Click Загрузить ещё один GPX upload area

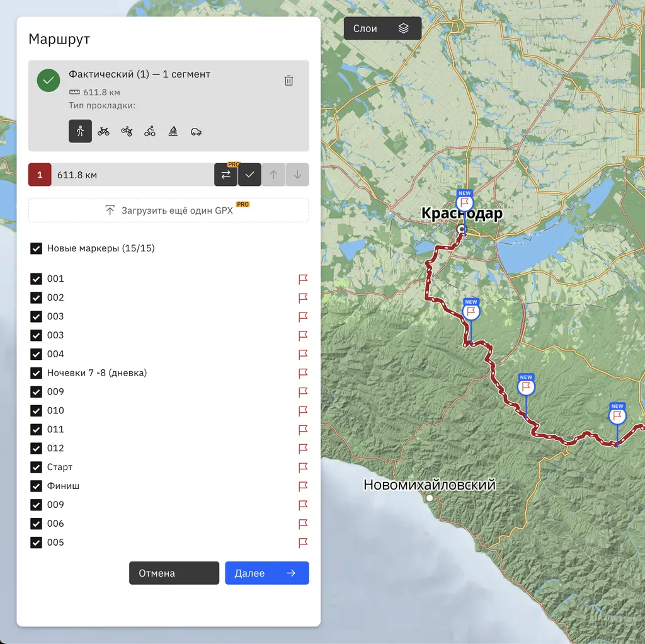click(169, 210)
